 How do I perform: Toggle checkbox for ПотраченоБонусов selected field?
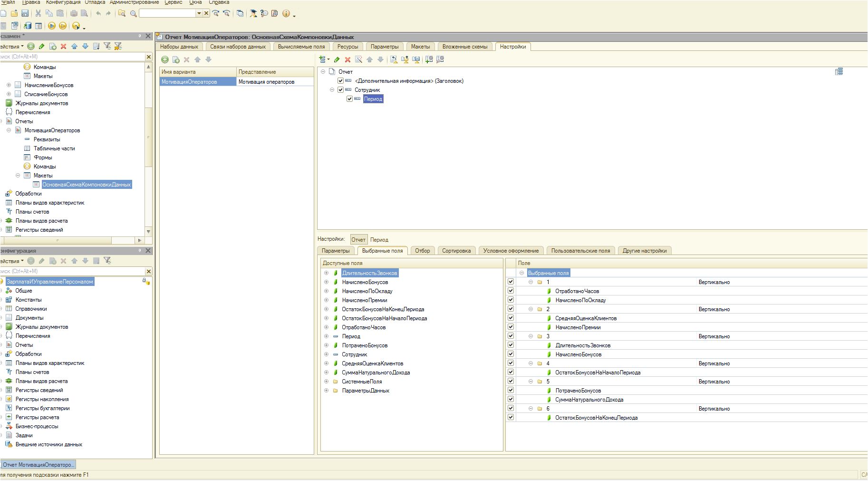click(511, 390)
